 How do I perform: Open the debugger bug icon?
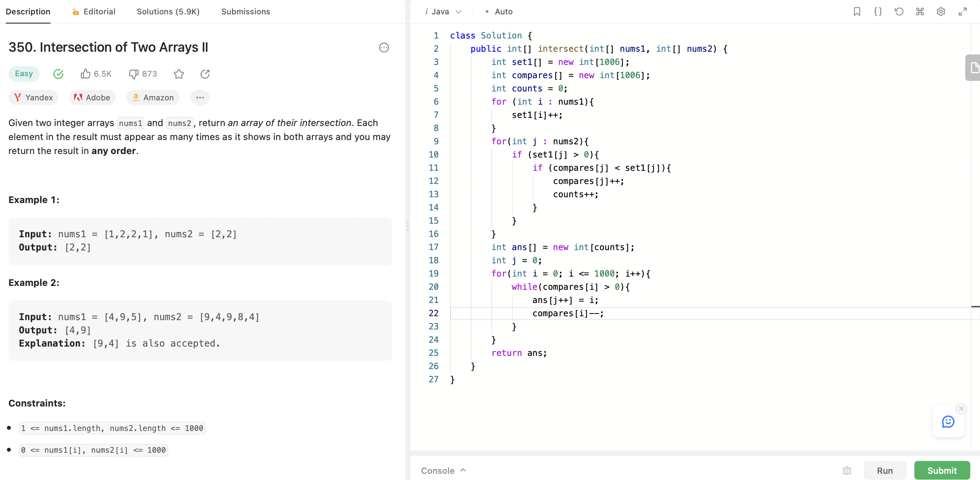(847, 471)
